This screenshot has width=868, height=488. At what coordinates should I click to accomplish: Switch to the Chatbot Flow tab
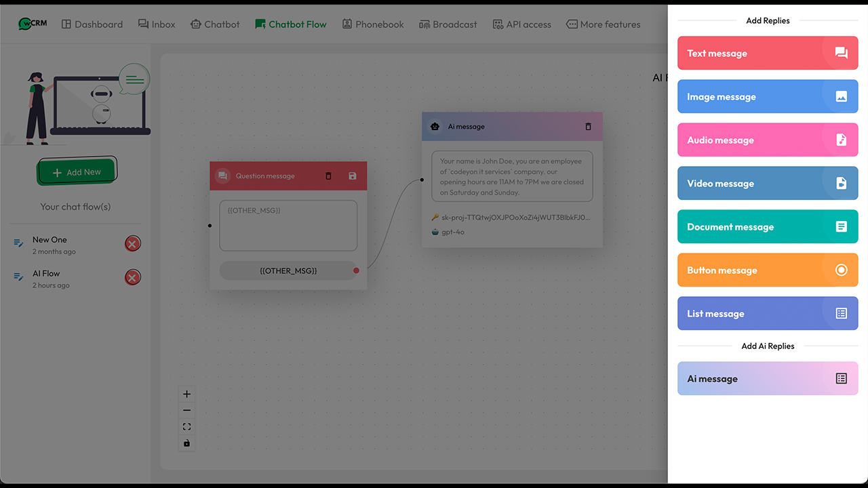pyautogui.click(x=290, y=24)
